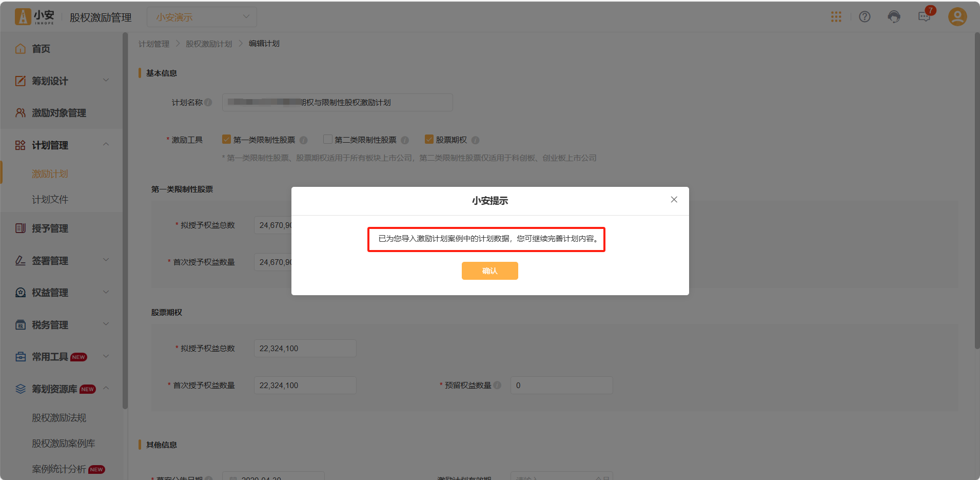Click the 税务管理 icon
The width and height of the screenshot is (980, 480).
(21, 325)
